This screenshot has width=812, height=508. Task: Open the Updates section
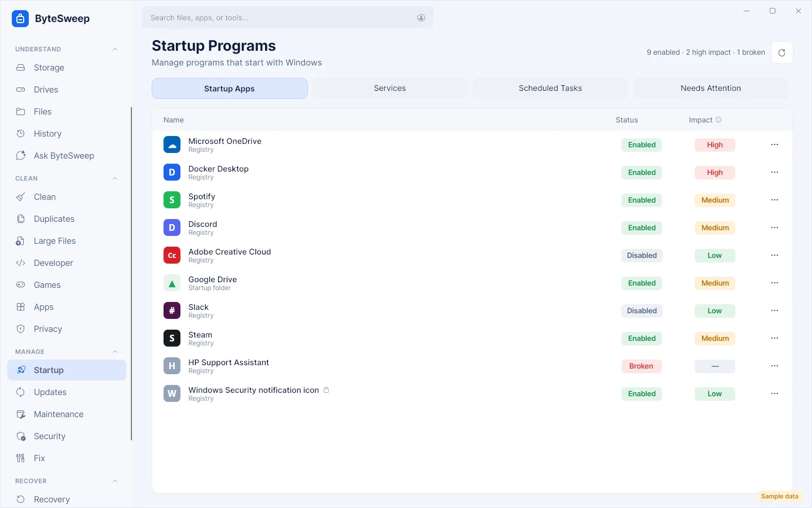(67, 392)
